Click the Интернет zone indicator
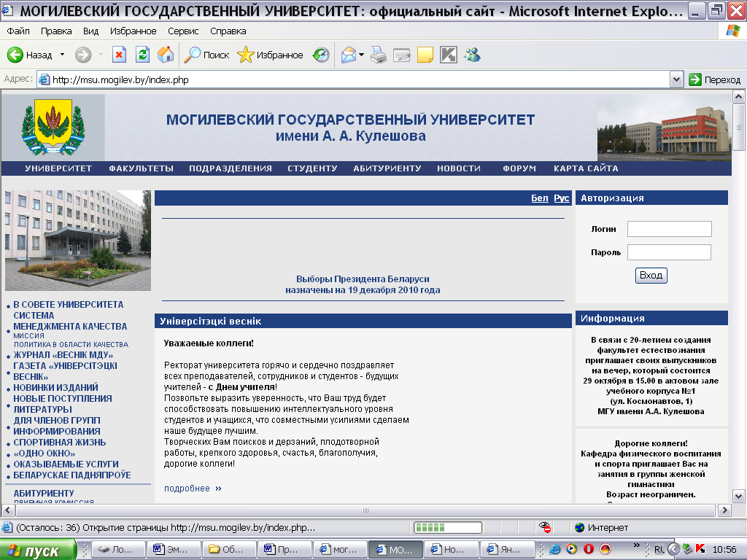Image resolution: width=747 pixels, height=560 pixels. tap(601, 527)
